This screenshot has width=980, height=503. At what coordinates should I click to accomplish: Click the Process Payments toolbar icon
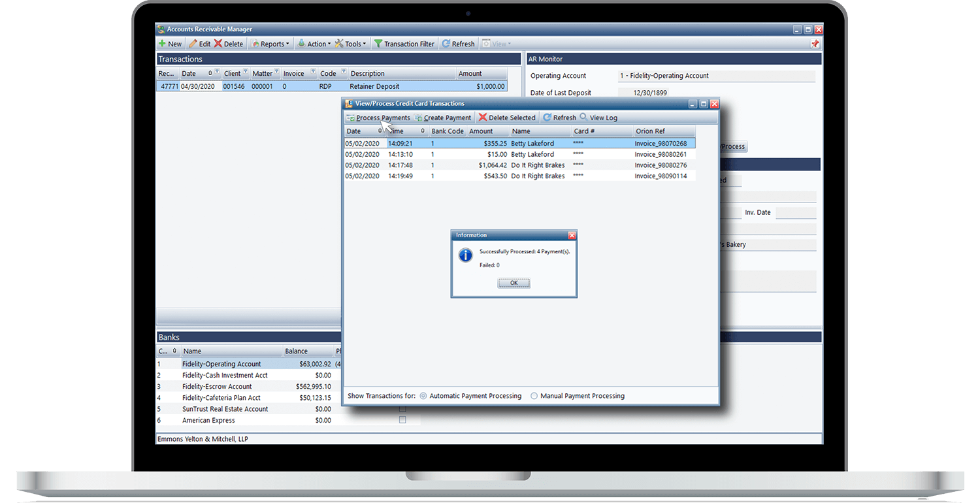tap(351, 118)
